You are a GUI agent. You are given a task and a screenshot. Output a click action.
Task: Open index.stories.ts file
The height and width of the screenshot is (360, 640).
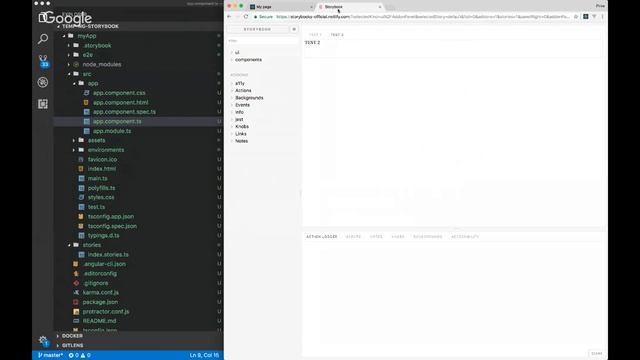[x=108, y=255]
